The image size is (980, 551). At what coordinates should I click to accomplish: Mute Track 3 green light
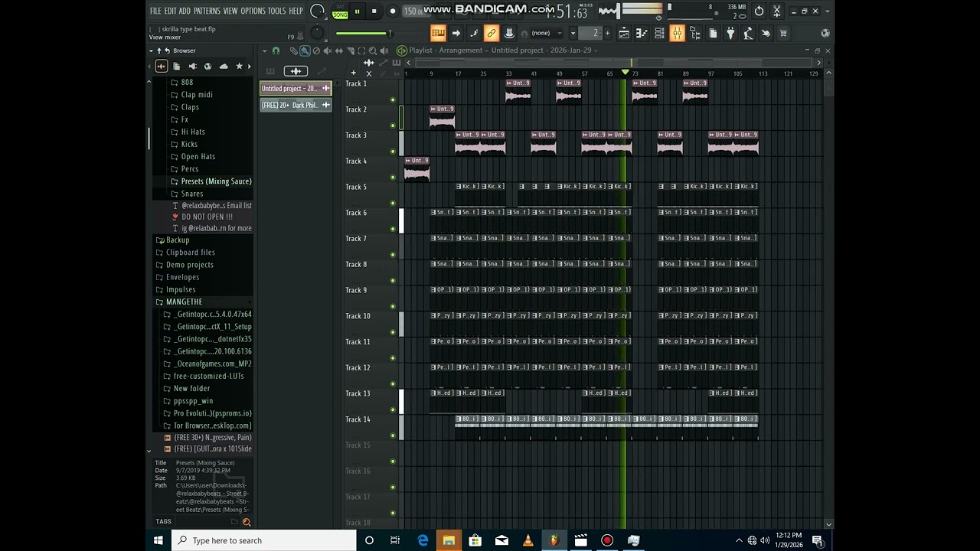click(393, 151)
